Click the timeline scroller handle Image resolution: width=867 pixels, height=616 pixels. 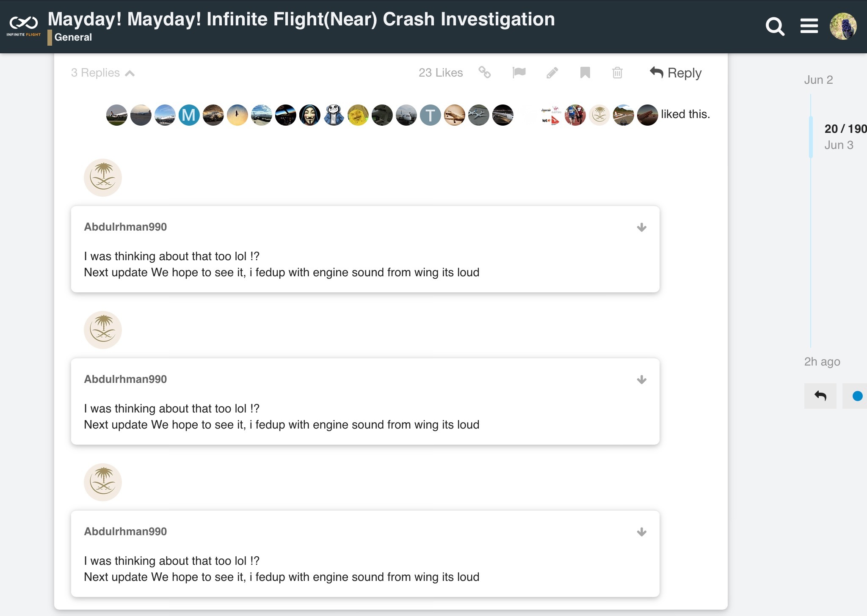pos(811,136)
